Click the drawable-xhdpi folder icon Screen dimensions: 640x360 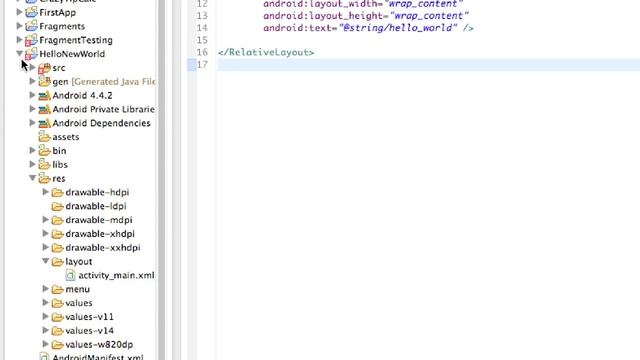58,234
